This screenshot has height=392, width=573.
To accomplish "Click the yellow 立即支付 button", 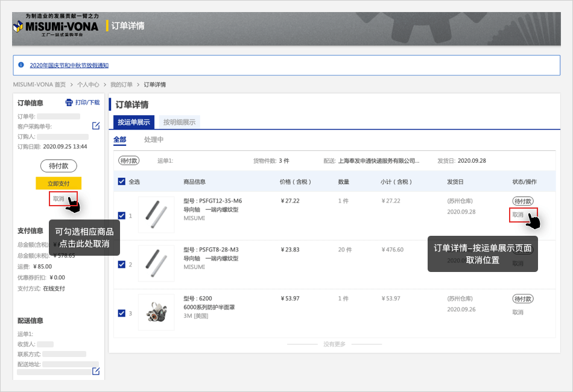I will tap(59, 183).
